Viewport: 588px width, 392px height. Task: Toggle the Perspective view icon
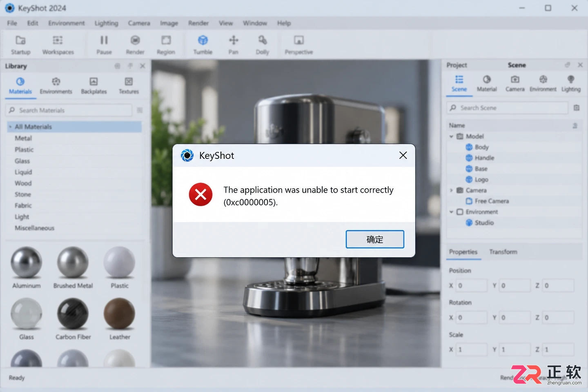tap(299, 45)
